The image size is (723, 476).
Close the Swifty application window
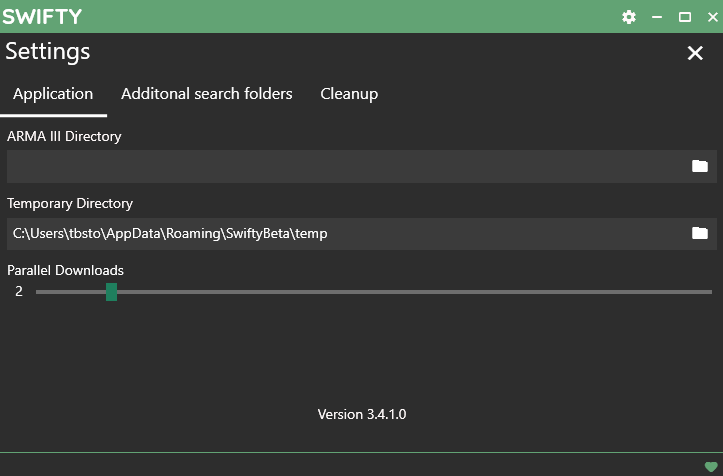(x=711, y=17)
